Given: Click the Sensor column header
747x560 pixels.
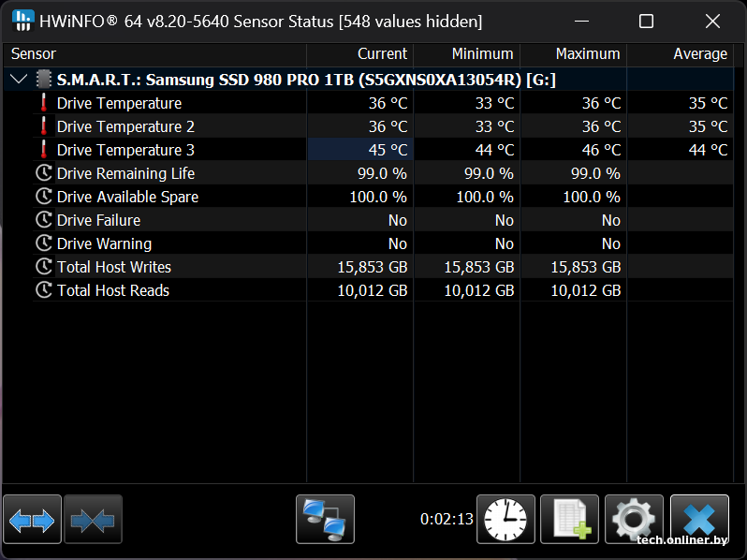Looking at the screenshot, I should click(154, 54).
